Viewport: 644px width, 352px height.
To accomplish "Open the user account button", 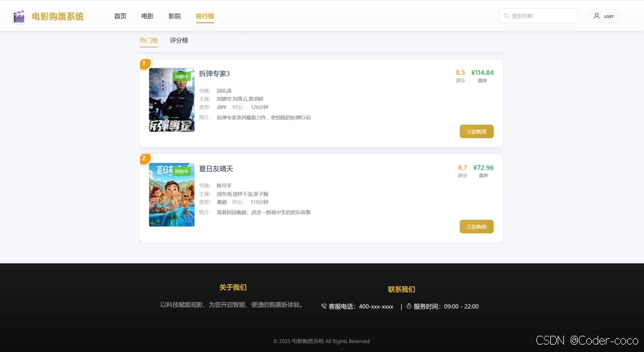I will point(603,16).
